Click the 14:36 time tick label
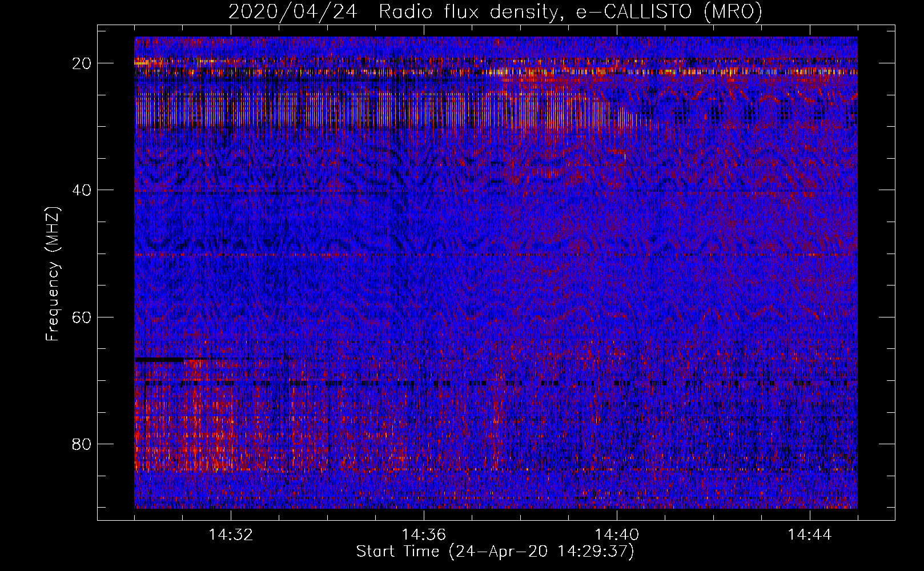 (x=424, y=535)
